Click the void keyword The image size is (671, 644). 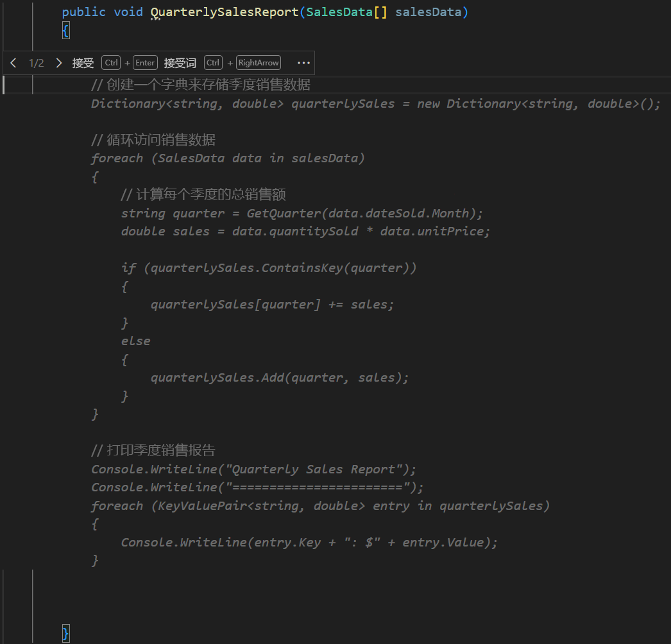pyautogui.click(x=128, y=12)
